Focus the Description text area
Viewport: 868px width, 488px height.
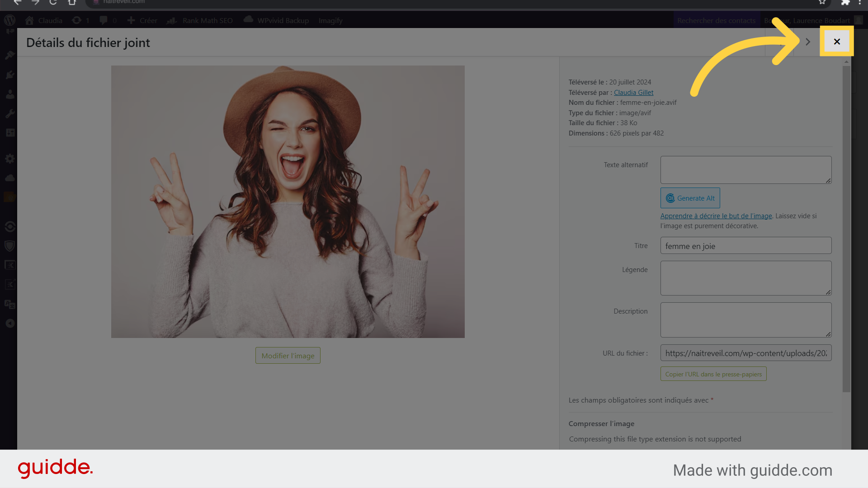[746, 320]
